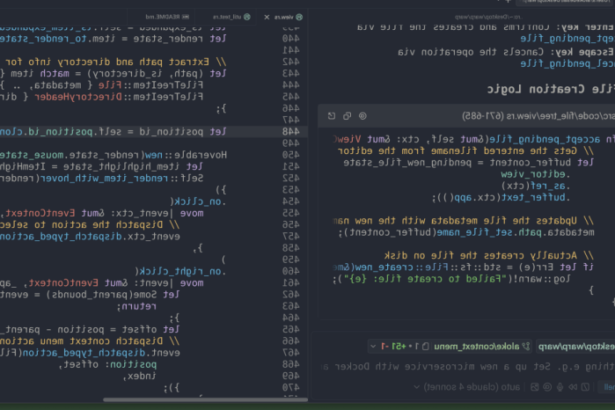This screenshot has height=410, width=615.
Task: Click the git branch icon beside aloke/context_menu
Action: coord(526,346)
